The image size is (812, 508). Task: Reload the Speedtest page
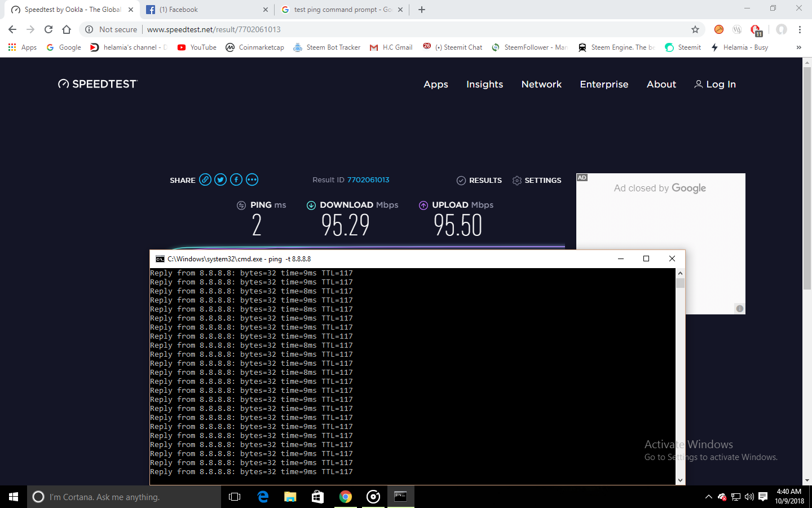[48, 29]
